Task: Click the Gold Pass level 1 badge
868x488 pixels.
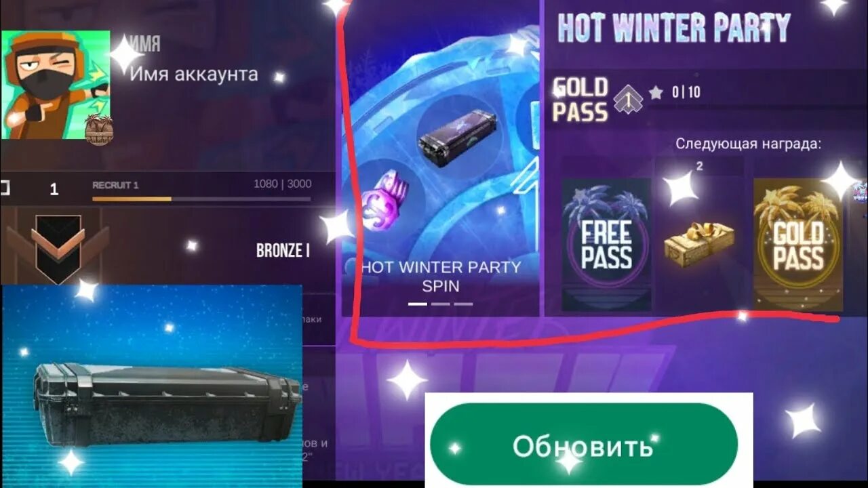Action: point(629,100)
